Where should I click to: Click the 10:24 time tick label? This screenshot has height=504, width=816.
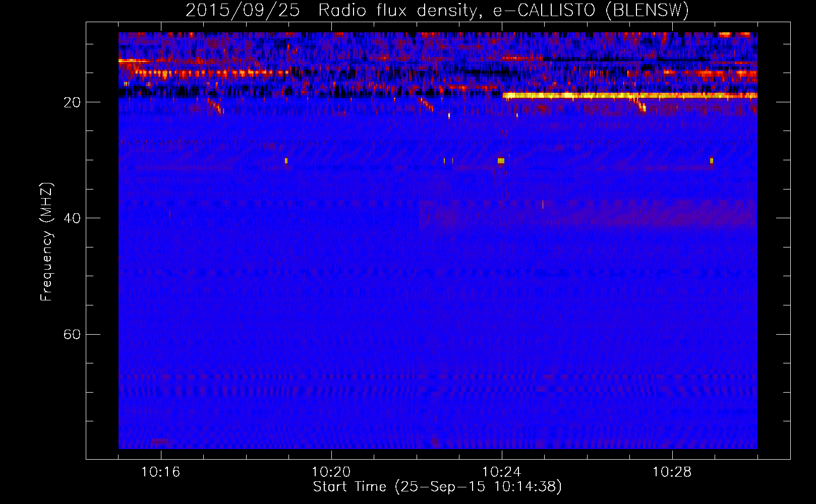[501, 472]
